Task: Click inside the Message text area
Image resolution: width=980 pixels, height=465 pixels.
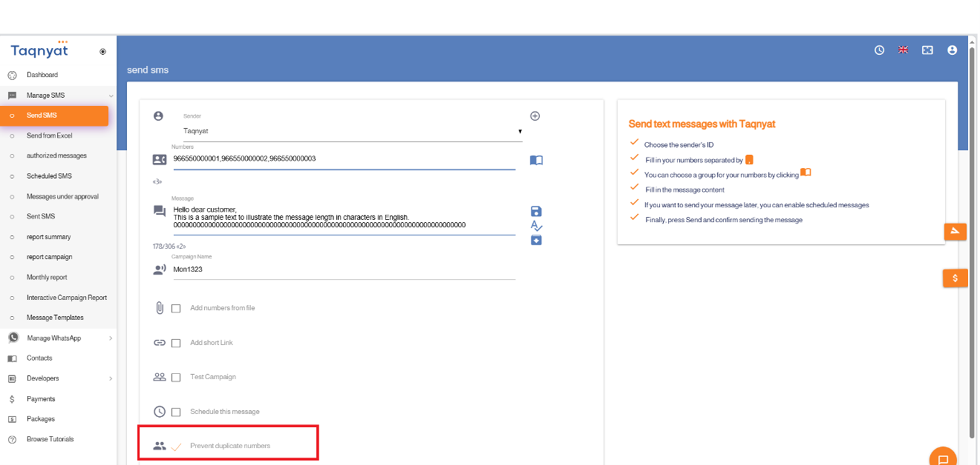Action: (344, 218)
